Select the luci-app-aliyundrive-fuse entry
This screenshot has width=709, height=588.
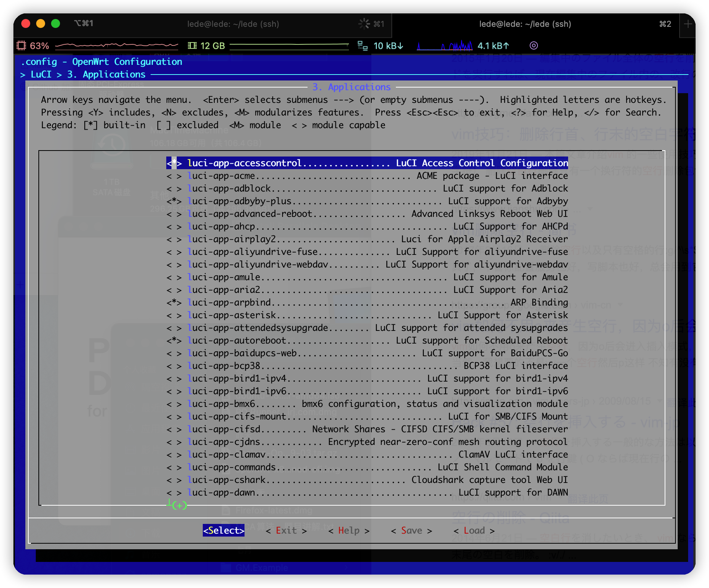(367, 252)
